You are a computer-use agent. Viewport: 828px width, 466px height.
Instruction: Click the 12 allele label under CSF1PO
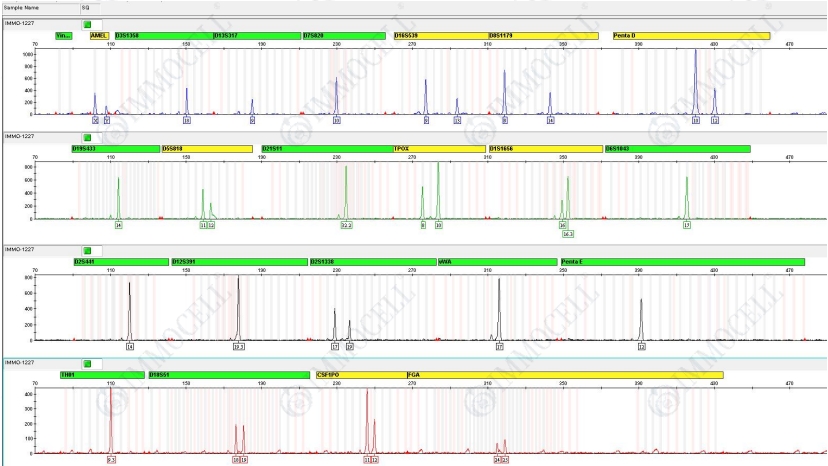[375, 460]
